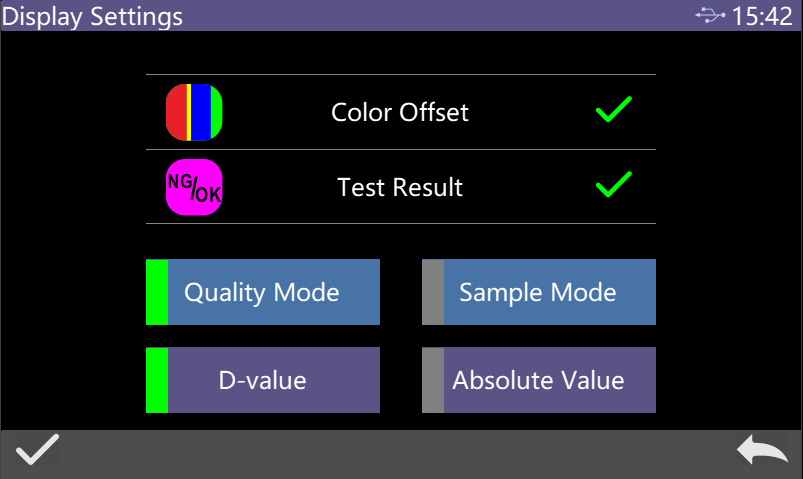Click the 15:42 clock display
The image size is (803, 479).
click(762, 16)
